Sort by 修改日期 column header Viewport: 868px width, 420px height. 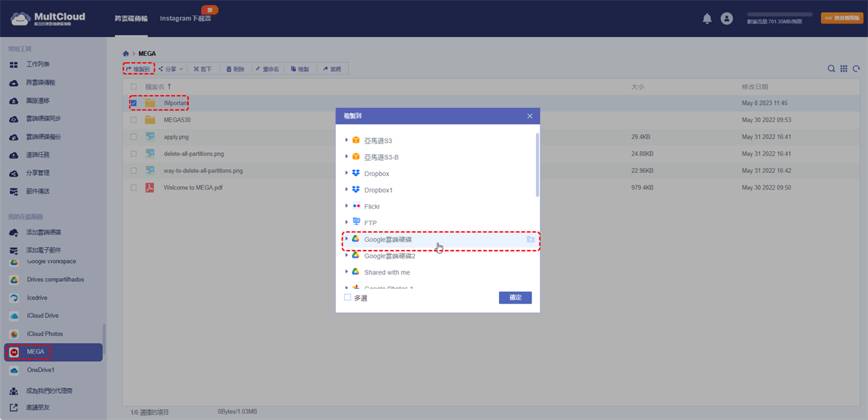click(x=754, y=86)
